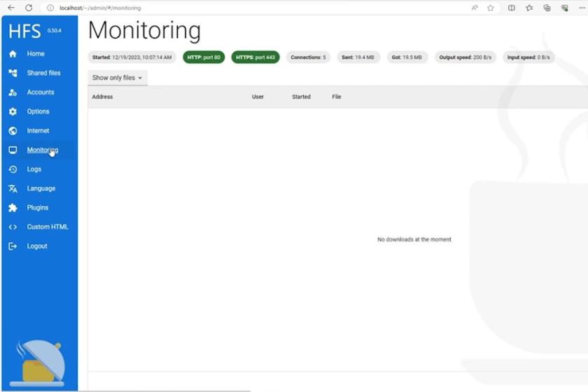Click the Started date chip
The width and height of the screenshot is (588, 392).
(132, 57)
